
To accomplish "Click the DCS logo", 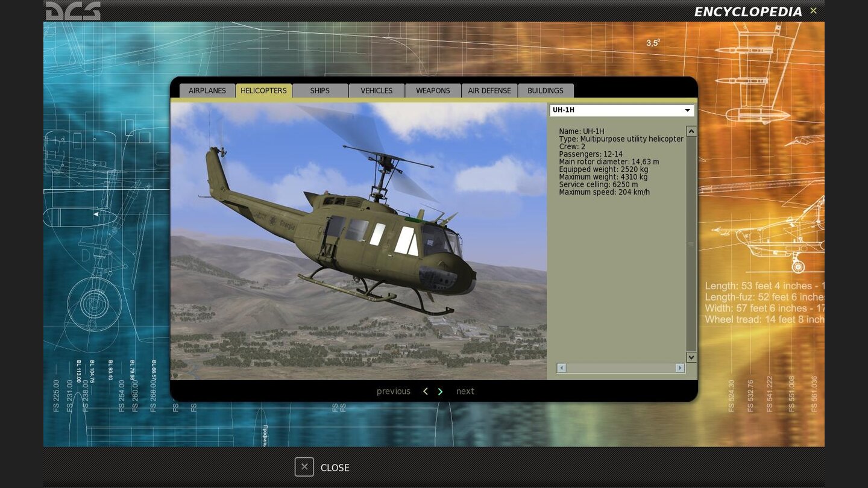I will [73, 10].
